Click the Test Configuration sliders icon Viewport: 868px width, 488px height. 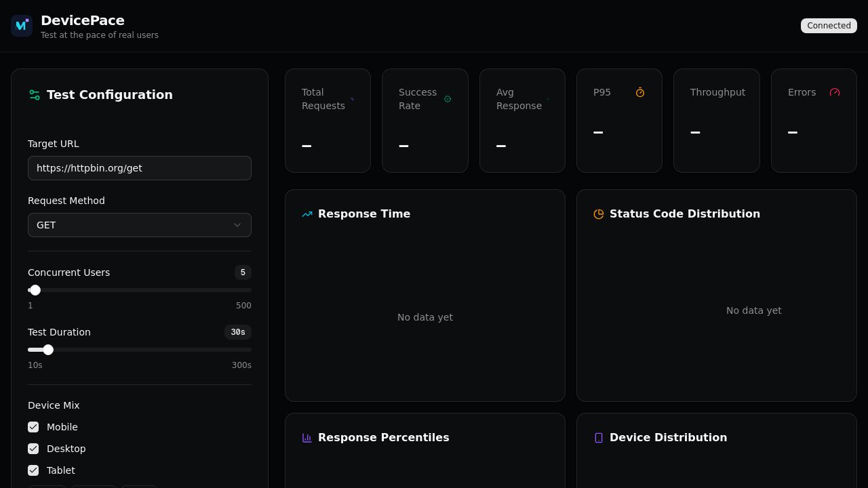tap(35, 95)
